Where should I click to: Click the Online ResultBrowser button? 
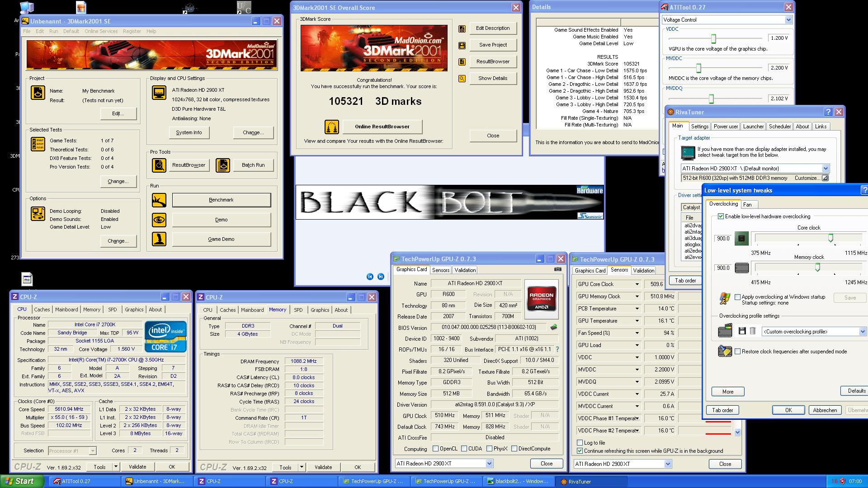tap(382, 127)
